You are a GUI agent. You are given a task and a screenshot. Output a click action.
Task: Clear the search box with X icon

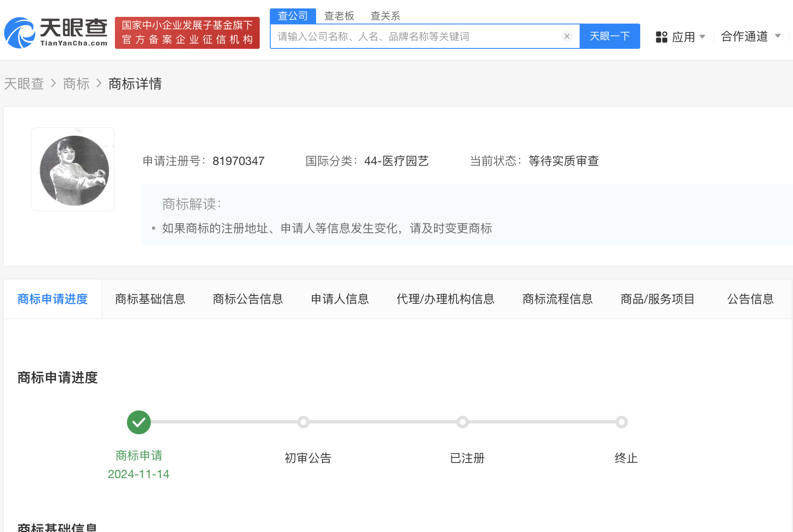567,37
